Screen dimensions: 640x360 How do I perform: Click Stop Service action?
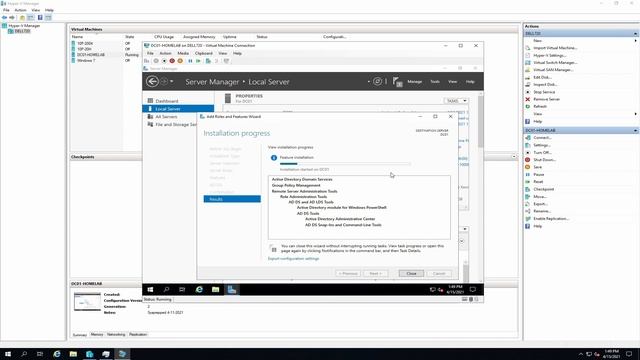(x=544, y=92)
